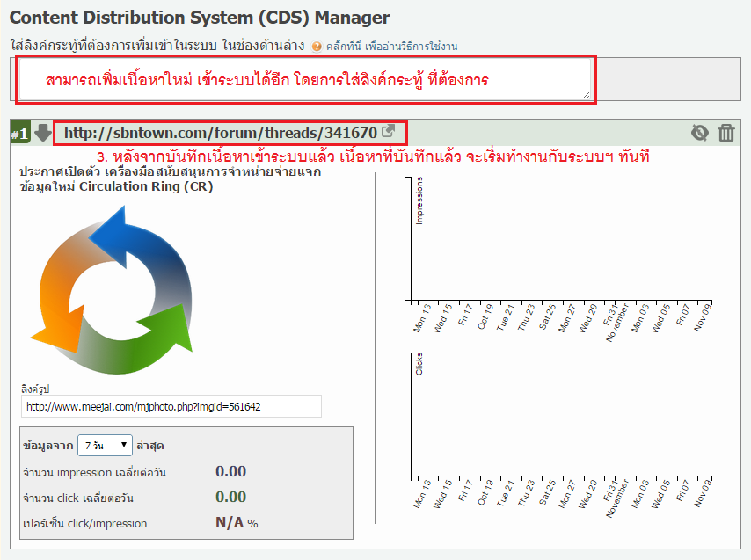Click the average click value 0.00
751x560 pixels.
point(230,498)
